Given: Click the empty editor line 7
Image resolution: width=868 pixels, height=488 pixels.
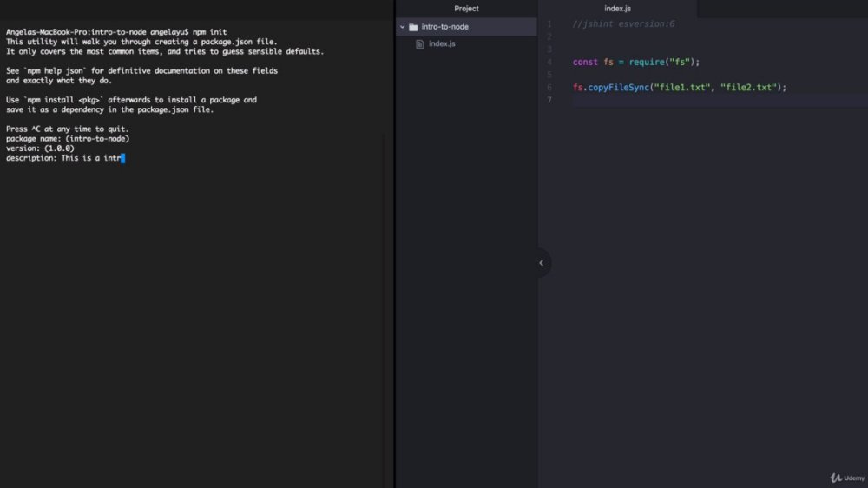Looking at the screenshot, I should tap(720, 100).
